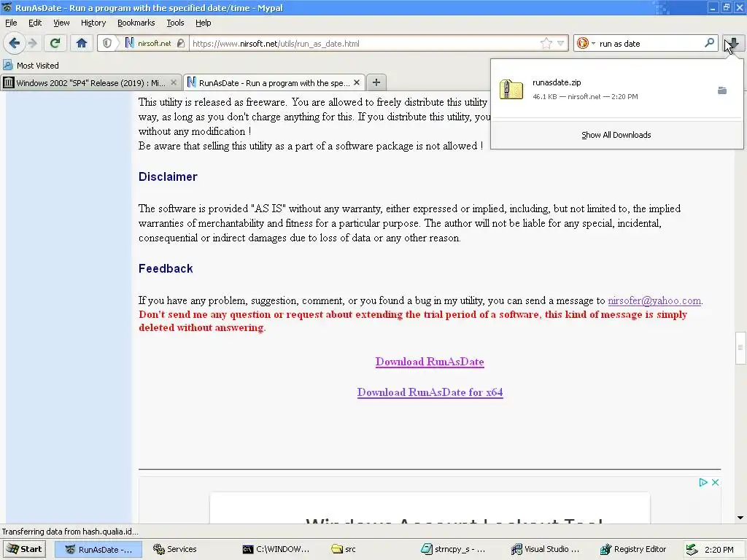Open the AdChoices triangle icon
This screenshot has height=560, width=747.
703,483
